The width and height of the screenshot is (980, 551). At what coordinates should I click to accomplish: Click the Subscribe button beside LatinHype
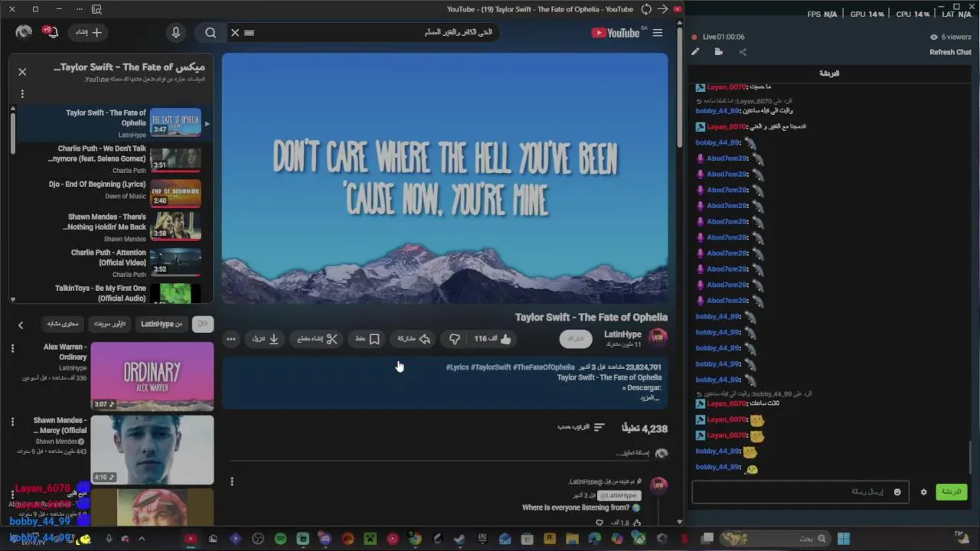[x=576, y=338]
